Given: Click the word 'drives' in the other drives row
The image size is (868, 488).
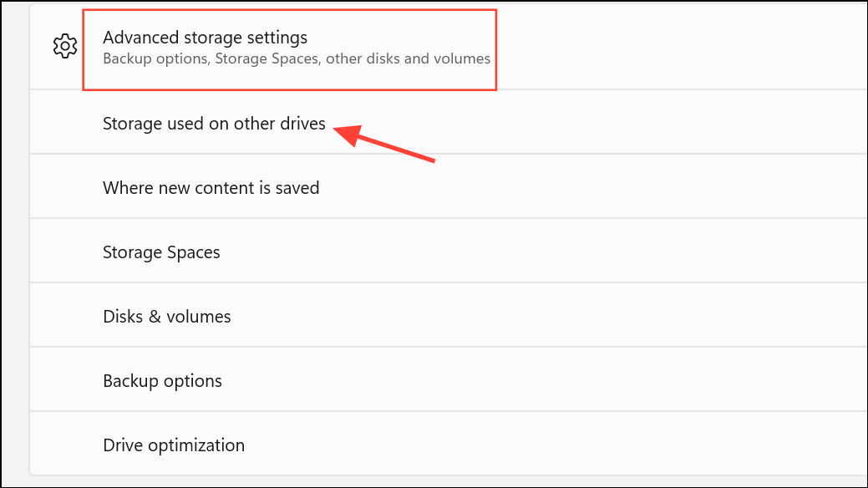Looking at the screenshot, I should pos(302,124).
